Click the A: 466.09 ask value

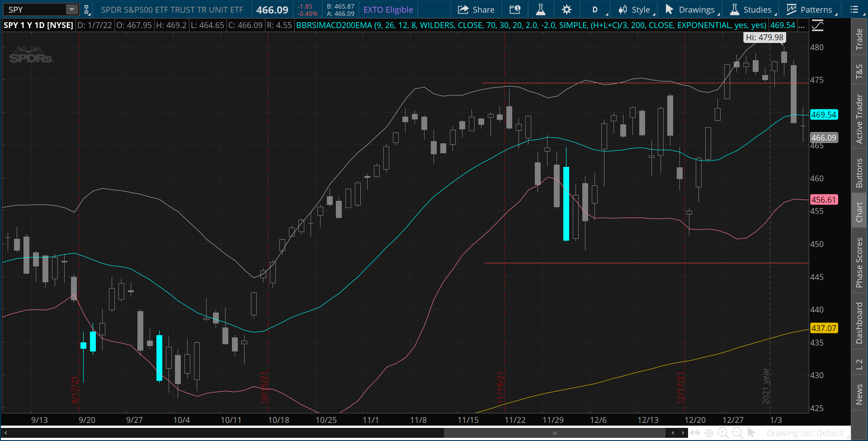coord(340,14)
